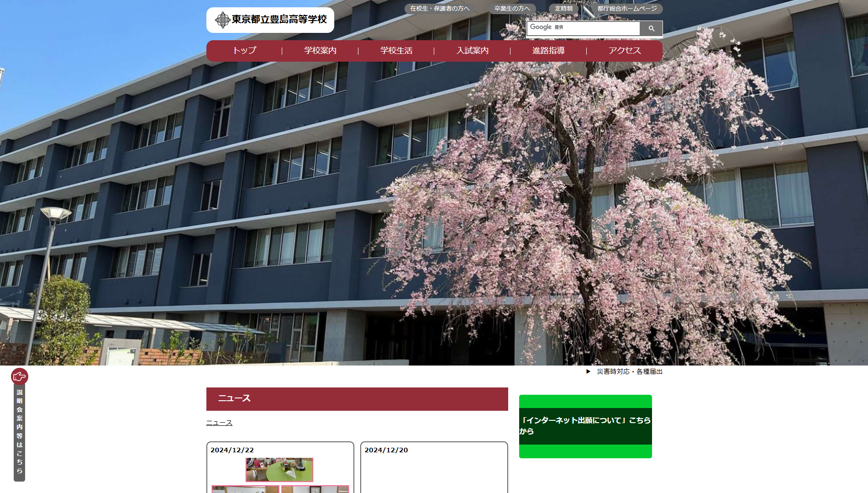Open 災害時対応・各種届出 link

(x=630, y=371)
